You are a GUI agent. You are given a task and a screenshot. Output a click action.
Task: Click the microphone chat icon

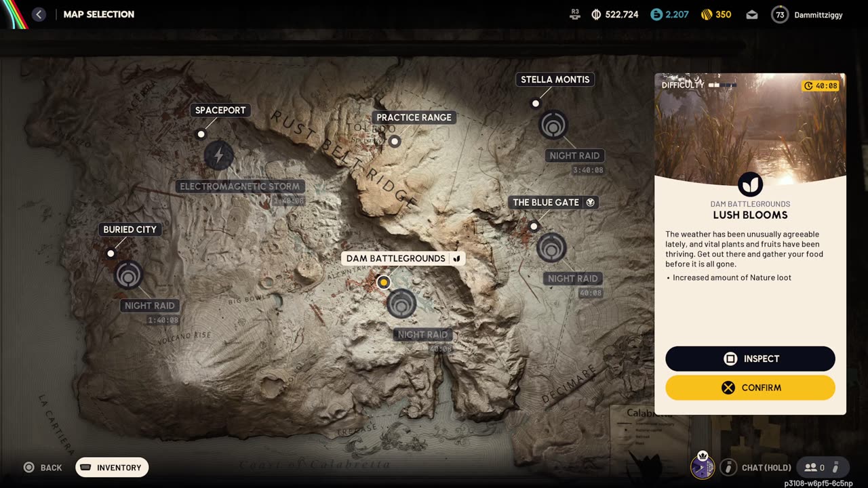click(728, 467)
